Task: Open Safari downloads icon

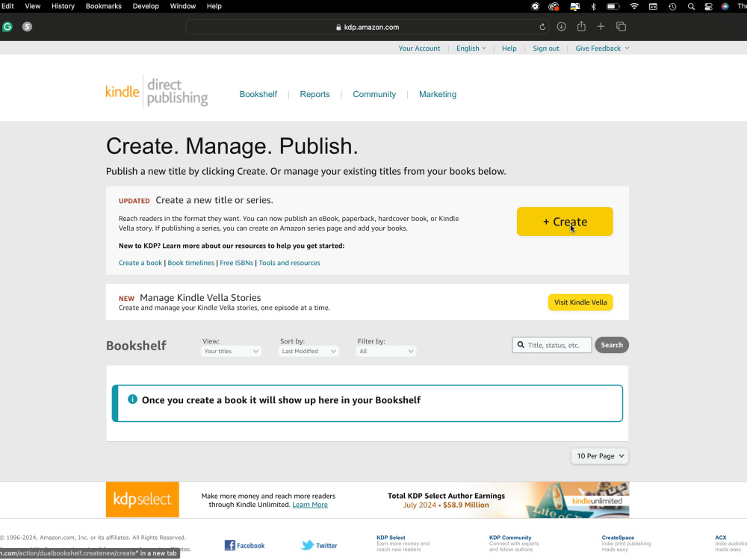Action: pos(561,27)
